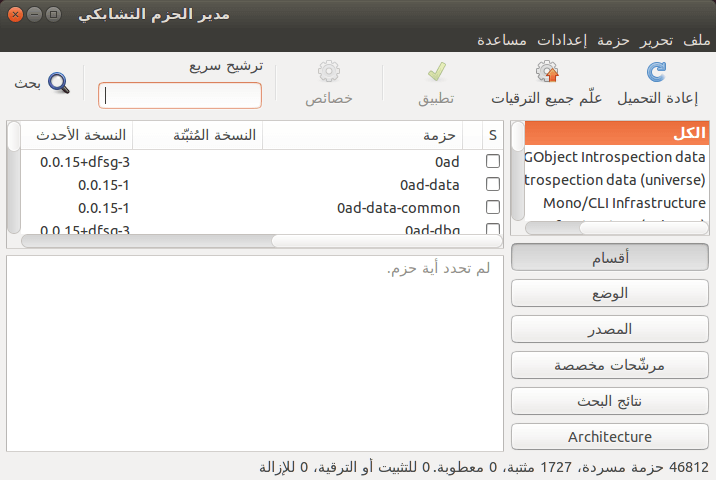Sort by latest version (النسخة الأحدث) column
The height and width of the screenshot is (480, 716).
[x=77, y=135]
